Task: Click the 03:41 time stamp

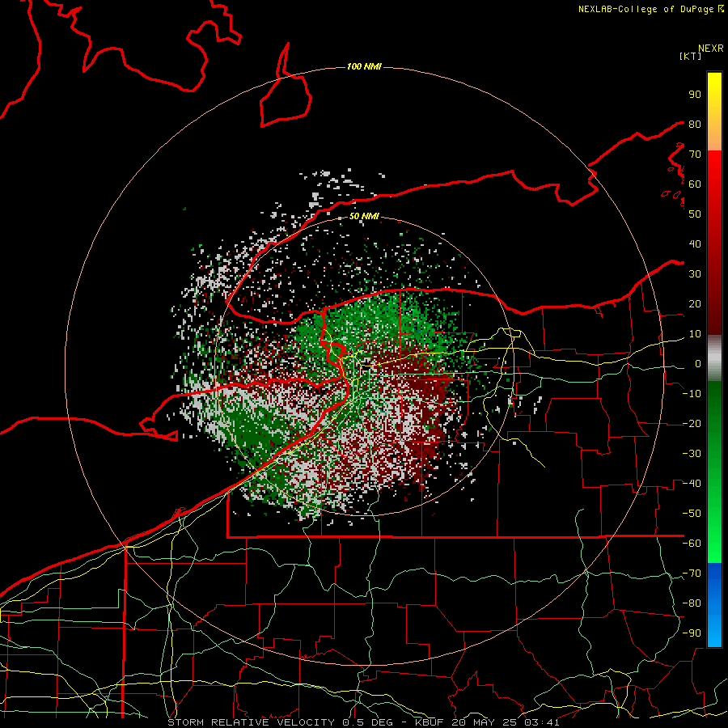Action: pos(542,722)
